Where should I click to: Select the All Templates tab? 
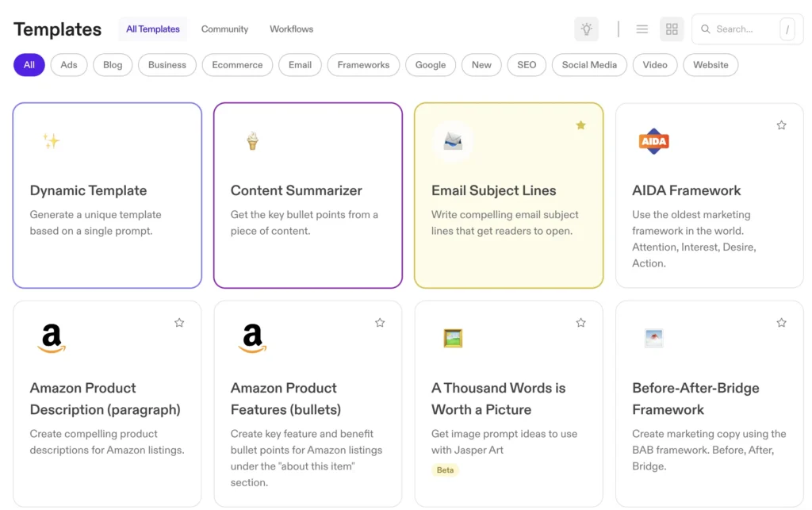pyautogui.click(x=152, y=29)
